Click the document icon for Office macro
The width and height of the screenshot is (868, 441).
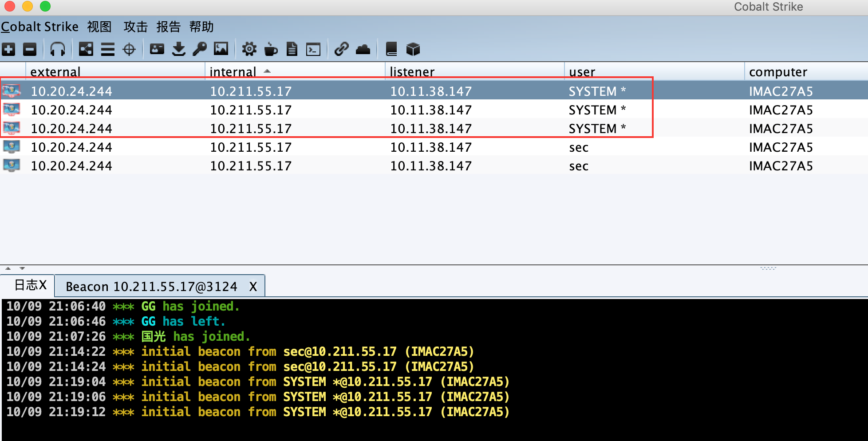(292, 49)
